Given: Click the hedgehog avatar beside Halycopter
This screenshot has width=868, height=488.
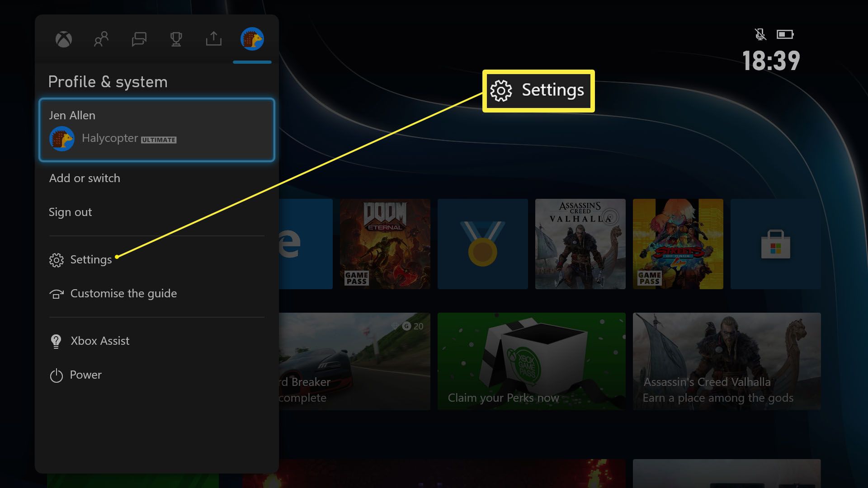Looking at the screenshot, I should (x=62, y=139).
